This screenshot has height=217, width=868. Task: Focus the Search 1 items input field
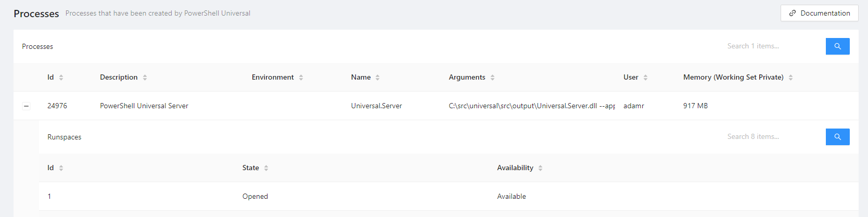click(x=772, y=46)
